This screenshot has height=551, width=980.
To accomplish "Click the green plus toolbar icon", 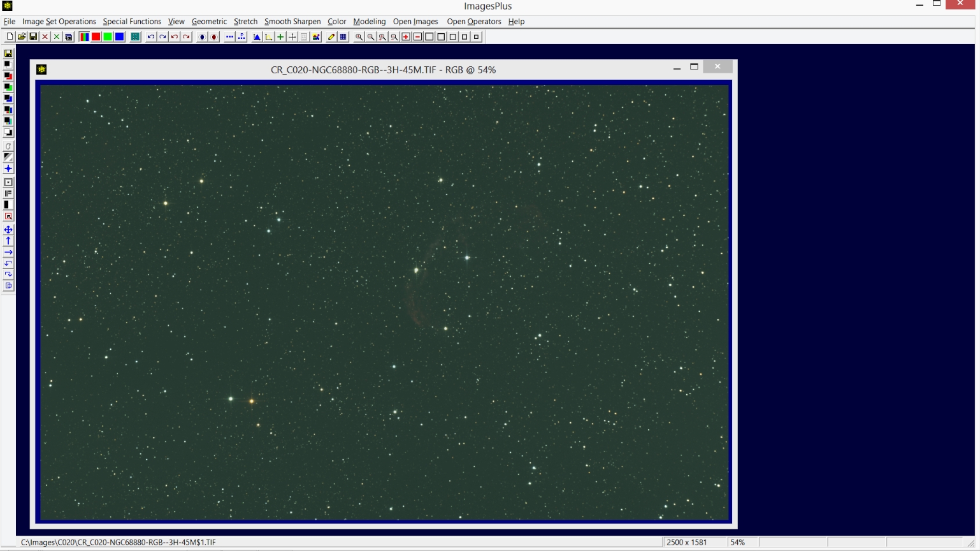I will point(280,37).
